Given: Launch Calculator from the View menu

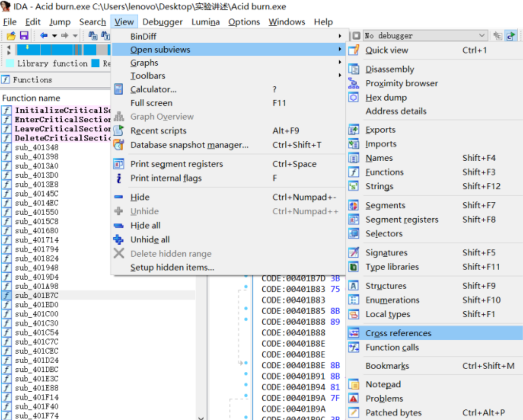Looking at the screenshot, I should 228,89.
